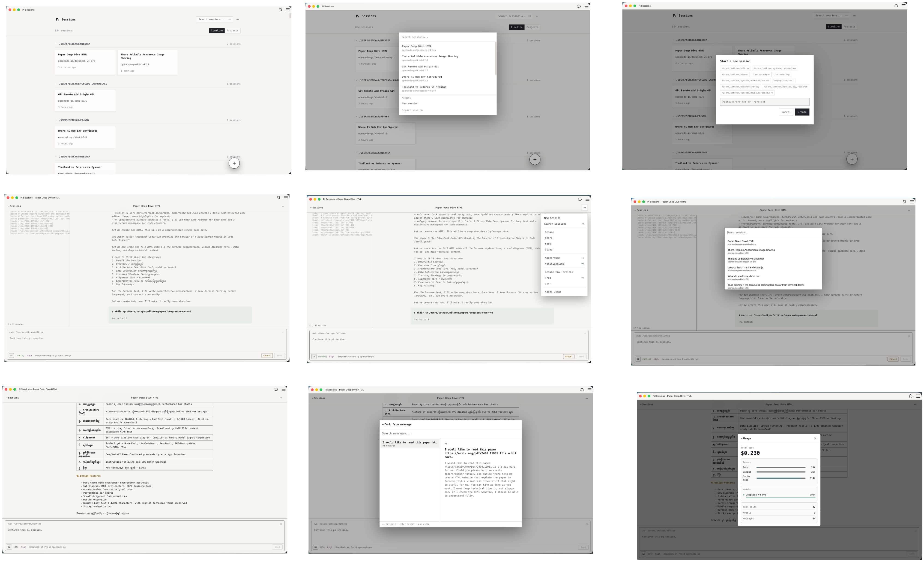Click Cancel in the overlay-free running session composer
This screenshot has width=924, height=562.
267,356
